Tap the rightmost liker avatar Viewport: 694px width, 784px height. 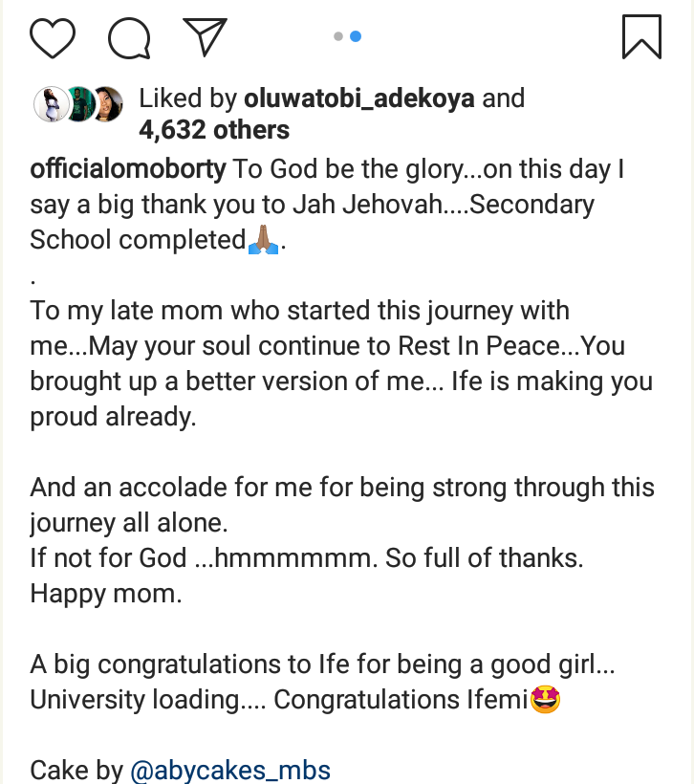click(x=108, y=103)
